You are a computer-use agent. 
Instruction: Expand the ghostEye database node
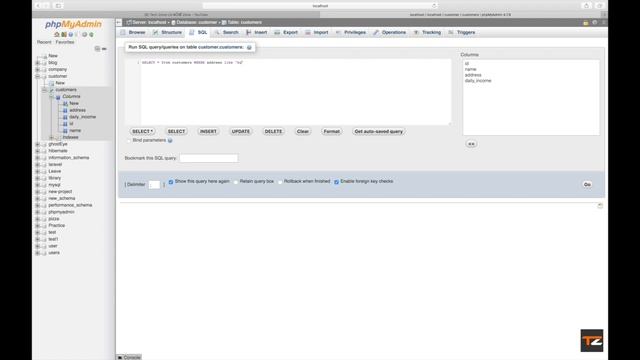[x=38, y=144]
